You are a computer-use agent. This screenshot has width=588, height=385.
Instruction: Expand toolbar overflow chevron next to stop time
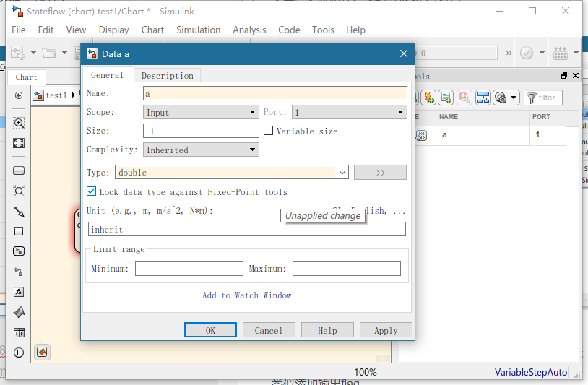(509, 53)
